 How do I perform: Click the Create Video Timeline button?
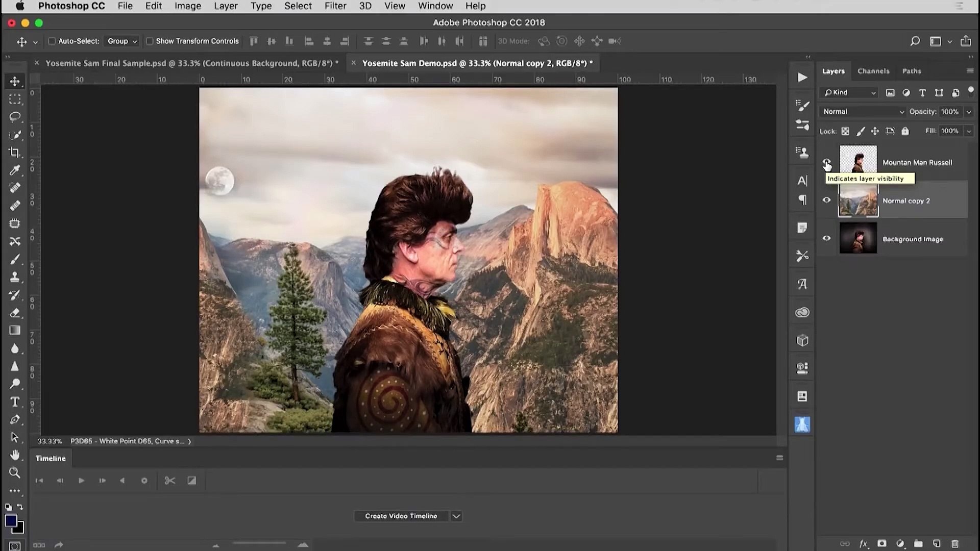[401, 516]
